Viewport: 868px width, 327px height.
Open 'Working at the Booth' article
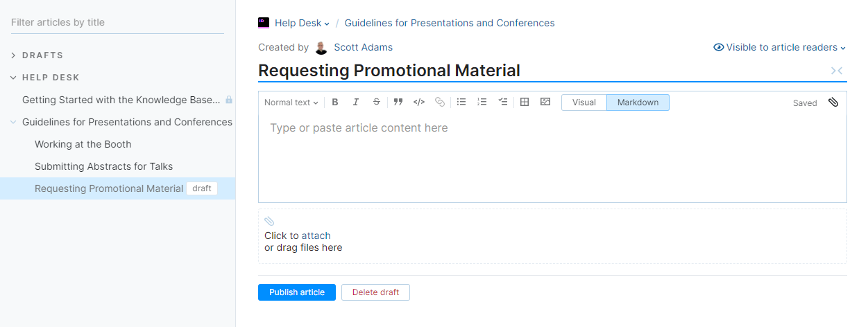click(83, 144)
